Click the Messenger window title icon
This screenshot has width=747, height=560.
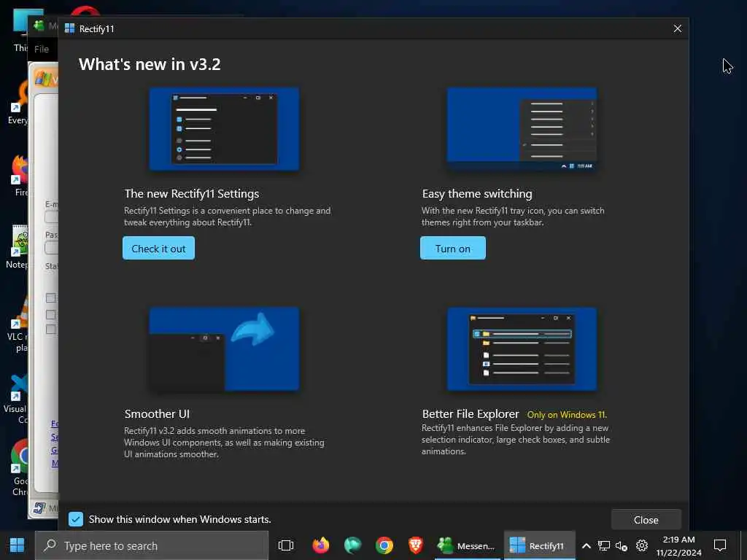click(39, 26)
